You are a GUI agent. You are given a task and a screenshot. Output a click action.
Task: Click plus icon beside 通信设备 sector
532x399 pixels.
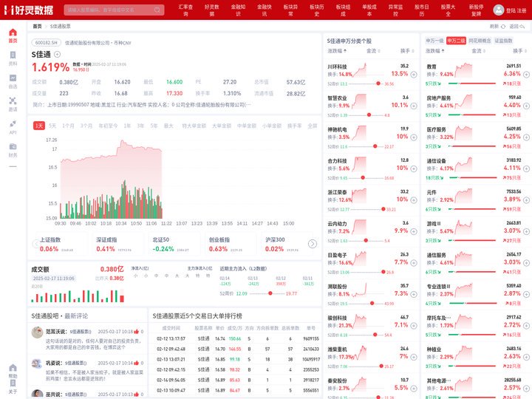(526, 168)
